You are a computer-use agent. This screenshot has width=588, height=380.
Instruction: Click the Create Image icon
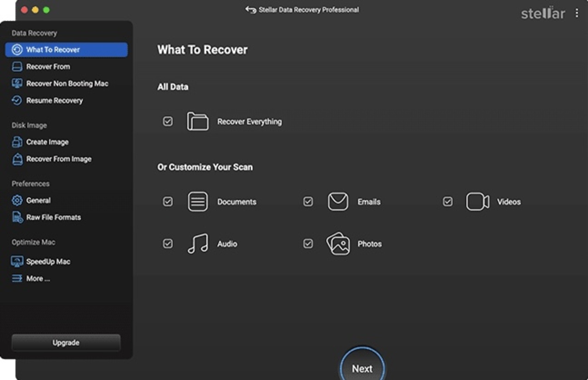pos(17,142)
